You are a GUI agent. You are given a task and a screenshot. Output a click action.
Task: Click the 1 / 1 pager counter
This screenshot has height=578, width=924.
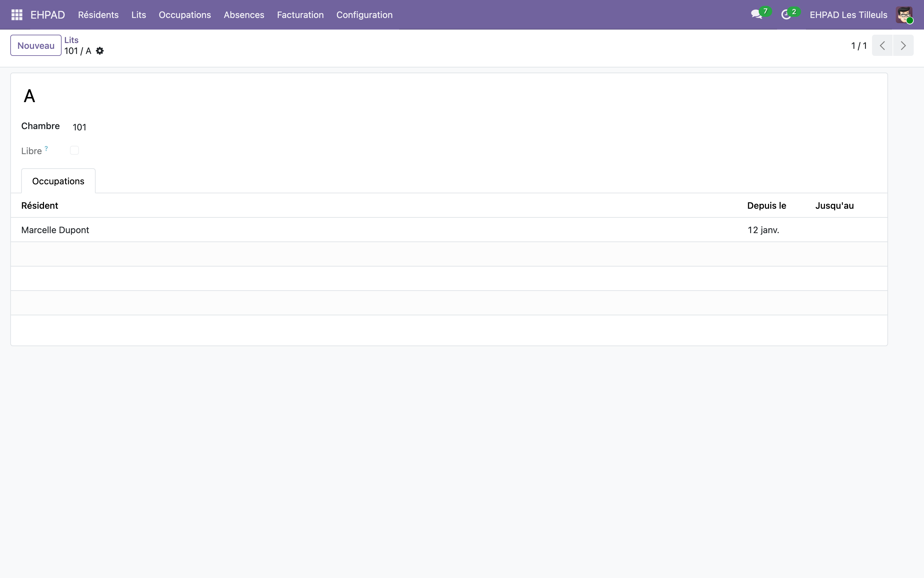(859, 46)
